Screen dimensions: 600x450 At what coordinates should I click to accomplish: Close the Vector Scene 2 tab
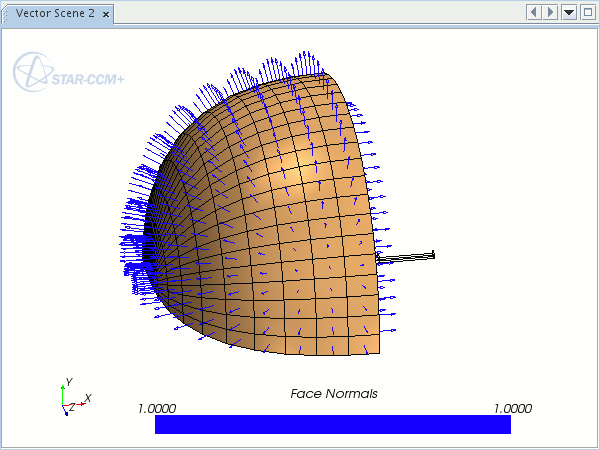click(x=106, y=14)
